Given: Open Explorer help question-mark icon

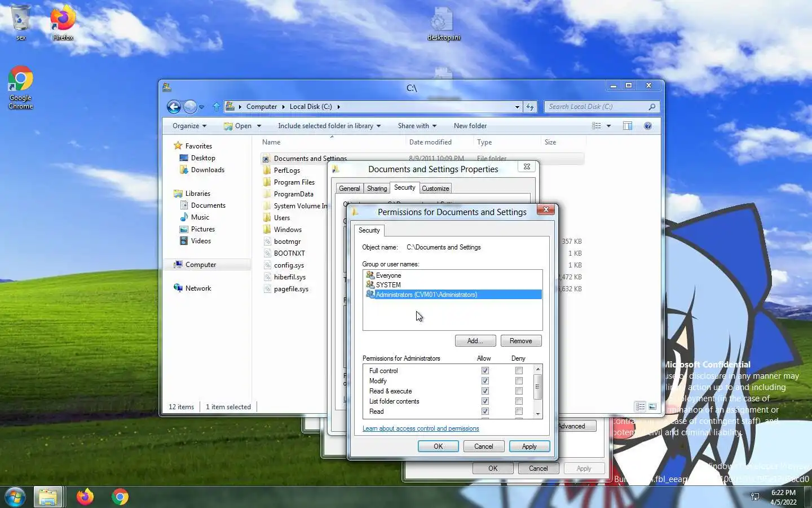Looking at the screenshot, I should (x=648, y=126).
